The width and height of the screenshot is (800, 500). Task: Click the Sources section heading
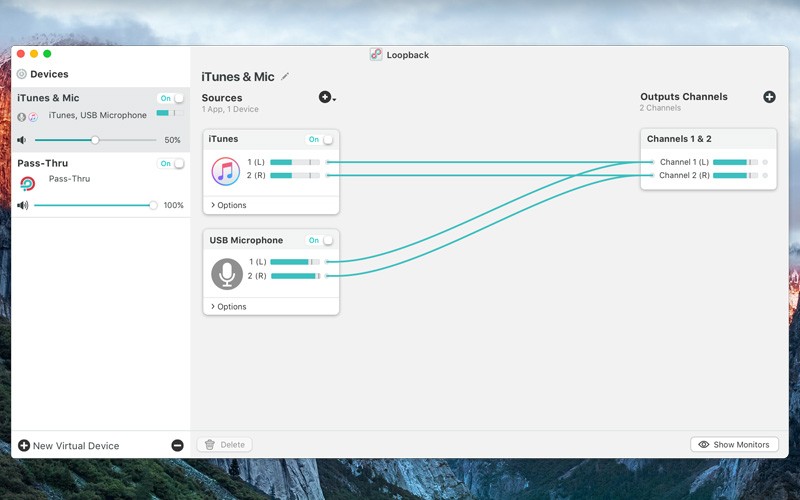(x=222, y=97)
